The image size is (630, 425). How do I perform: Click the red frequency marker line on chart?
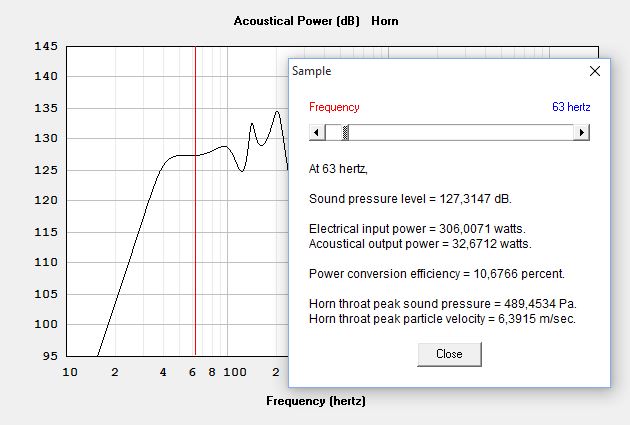pyautogui.click(x=195, y=201)
